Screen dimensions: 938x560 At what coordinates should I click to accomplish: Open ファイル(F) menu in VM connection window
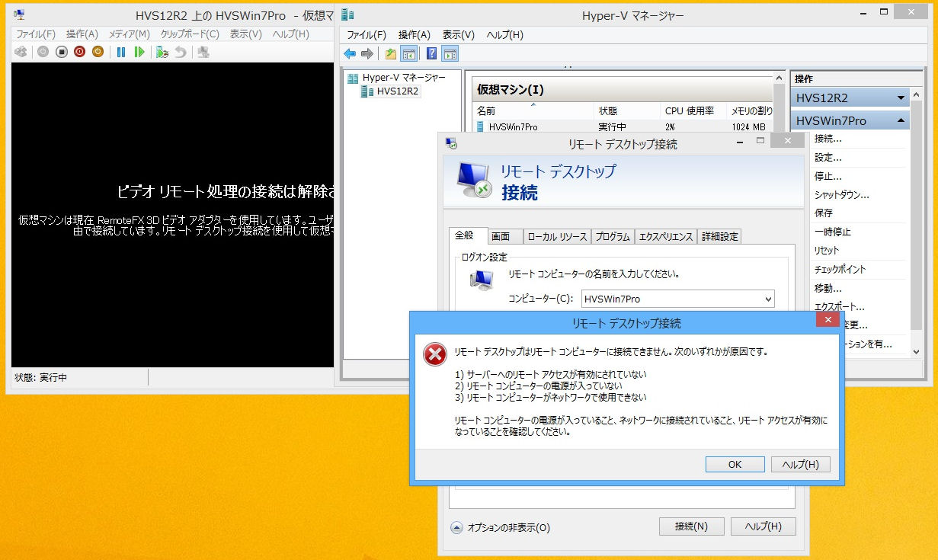pos(36,34)
